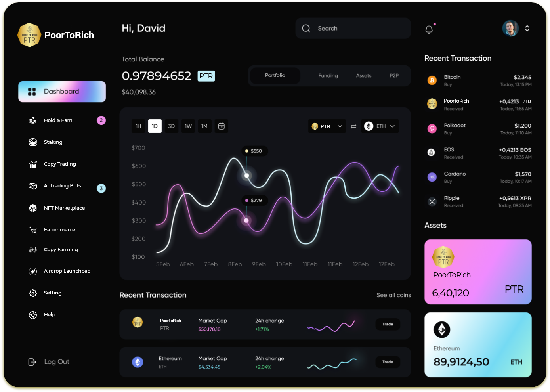Click the Log Out arrow icon

[x=32, y=362]
